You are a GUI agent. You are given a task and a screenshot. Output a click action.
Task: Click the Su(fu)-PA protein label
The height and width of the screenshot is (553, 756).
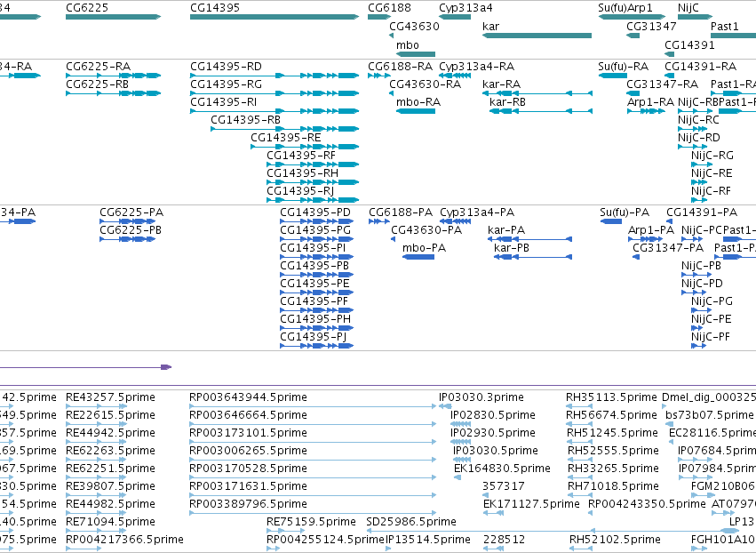click(625, 212)
